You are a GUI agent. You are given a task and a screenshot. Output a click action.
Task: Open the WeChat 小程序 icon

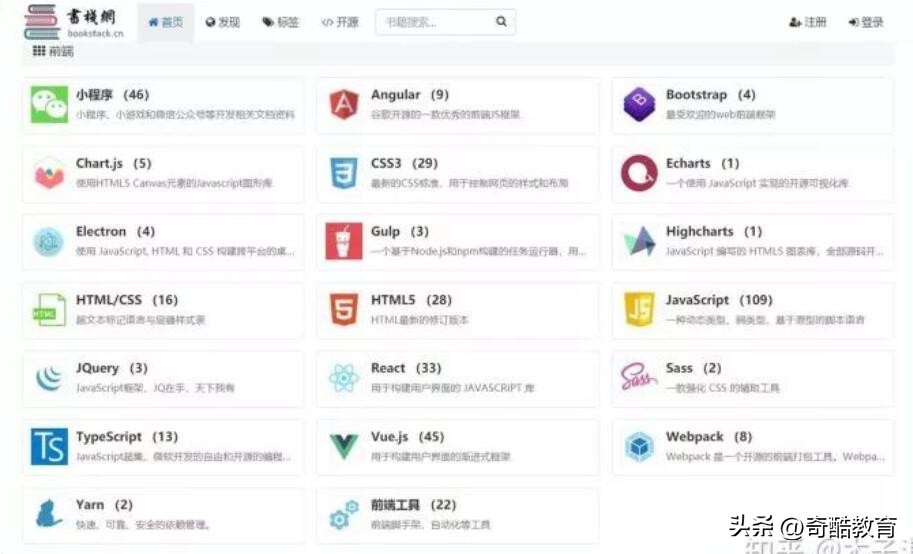tap(49, 105)
